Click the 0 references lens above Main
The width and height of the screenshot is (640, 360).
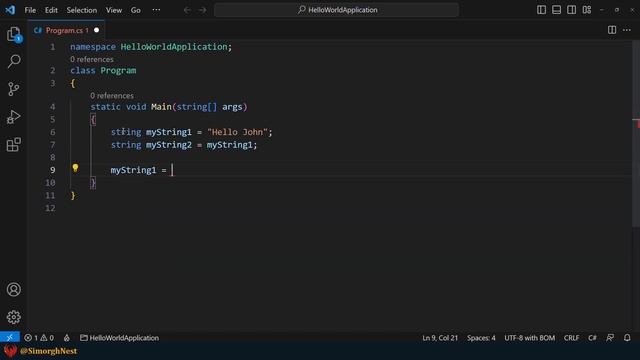(112, 96)
